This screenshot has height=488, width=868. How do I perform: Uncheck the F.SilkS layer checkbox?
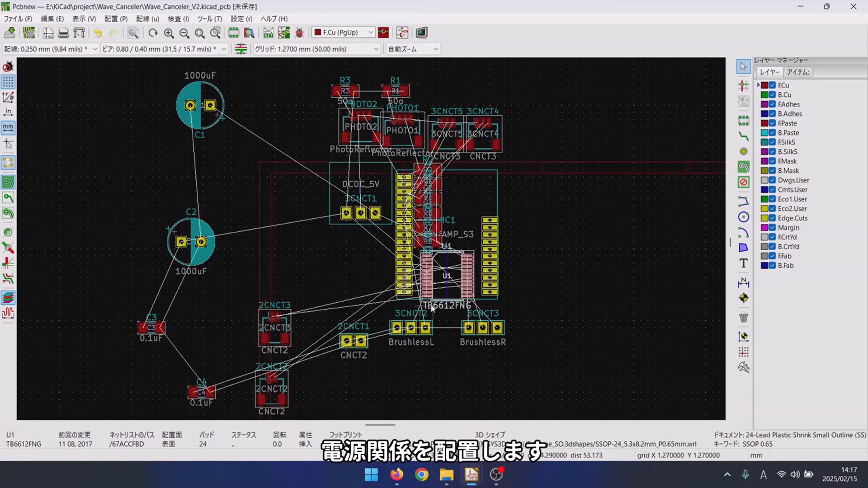coord(772,142)
